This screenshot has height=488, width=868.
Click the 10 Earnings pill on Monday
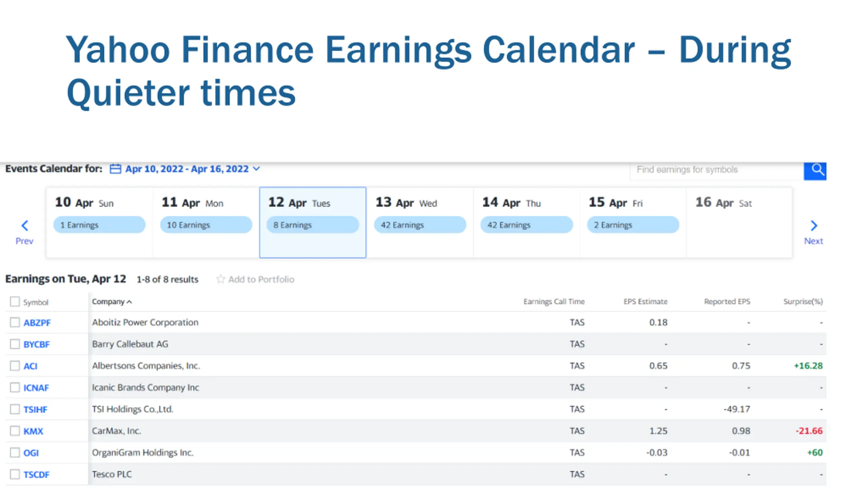click(206, 225)
